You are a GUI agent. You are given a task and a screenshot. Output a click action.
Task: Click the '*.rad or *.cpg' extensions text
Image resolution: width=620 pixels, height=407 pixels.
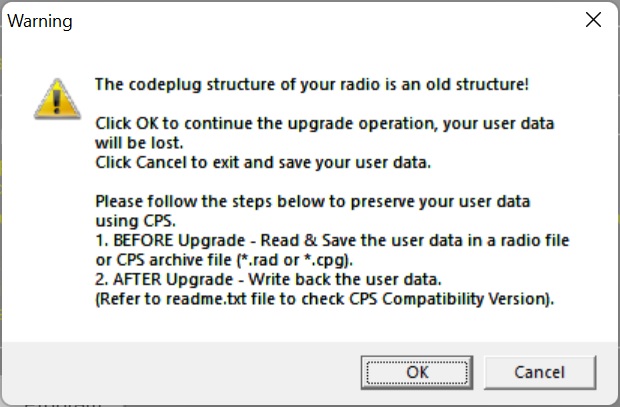(295, 260)
